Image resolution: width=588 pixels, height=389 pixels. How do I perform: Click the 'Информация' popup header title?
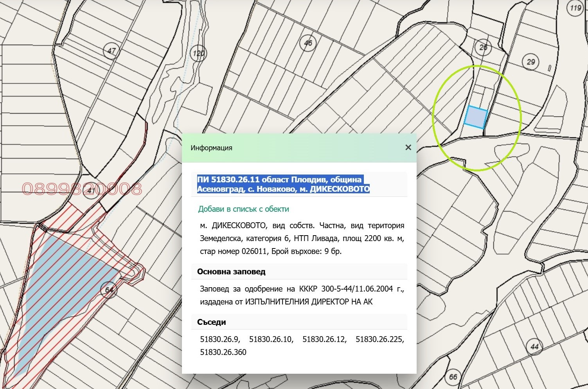click(211, 148)
